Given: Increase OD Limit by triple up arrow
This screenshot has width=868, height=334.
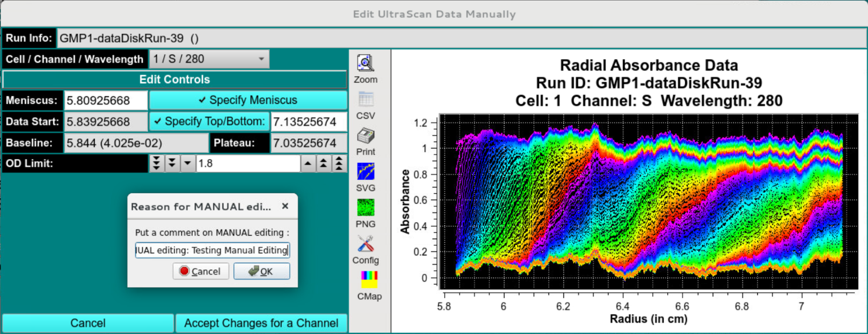Looking at the screenshot, I should pos(339,163).
